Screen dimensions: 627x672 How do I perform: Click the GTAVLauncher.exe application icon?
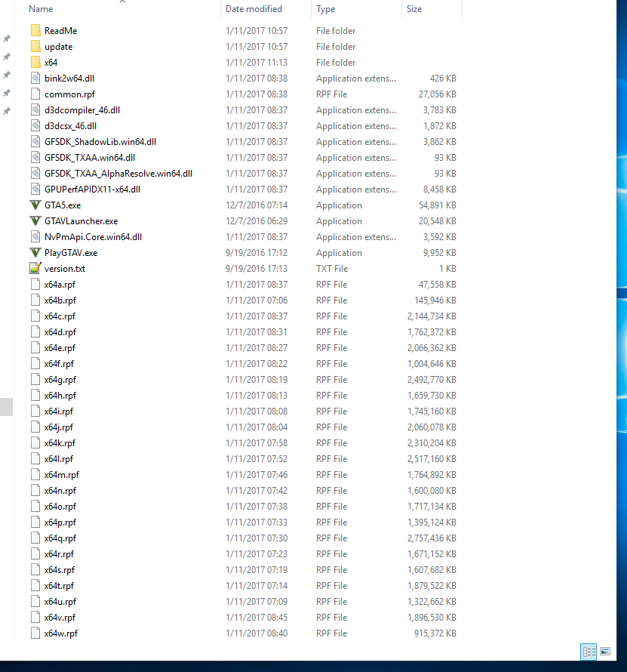click(x=35, y=221)
